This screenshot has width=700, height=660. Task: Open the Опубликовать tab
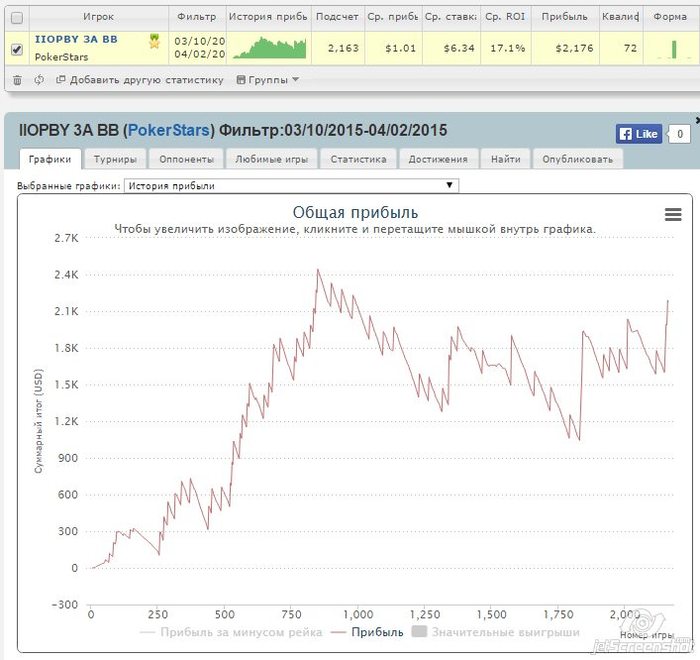578,159
